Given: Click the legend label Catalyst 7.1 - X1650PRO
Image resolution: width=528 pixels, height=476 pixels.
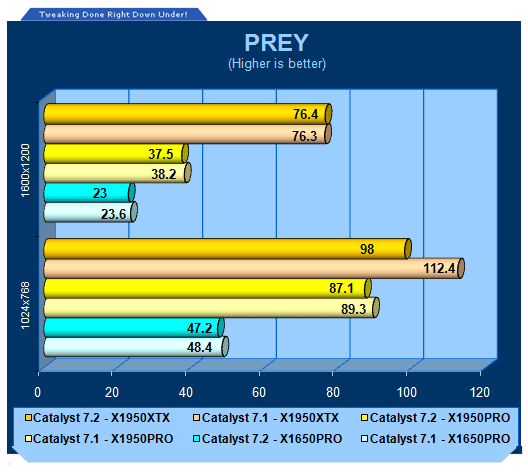Looking at the screenshot, I should click(x=440, y=439).
